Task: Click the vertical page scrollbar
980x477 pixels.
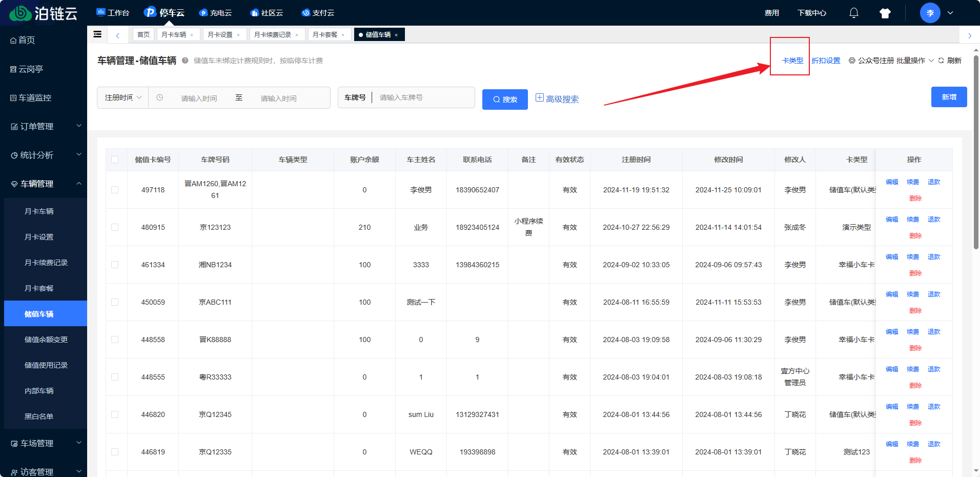Action: point(976,152)
